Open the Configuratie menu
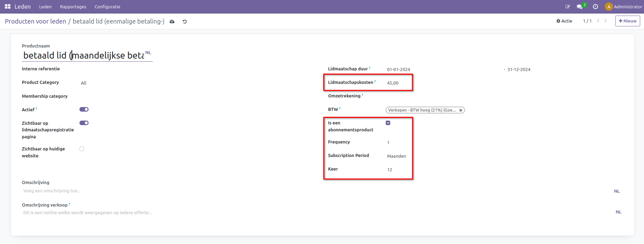The width and height of the screenshot is (644, 244). click(x=107, y=7)
